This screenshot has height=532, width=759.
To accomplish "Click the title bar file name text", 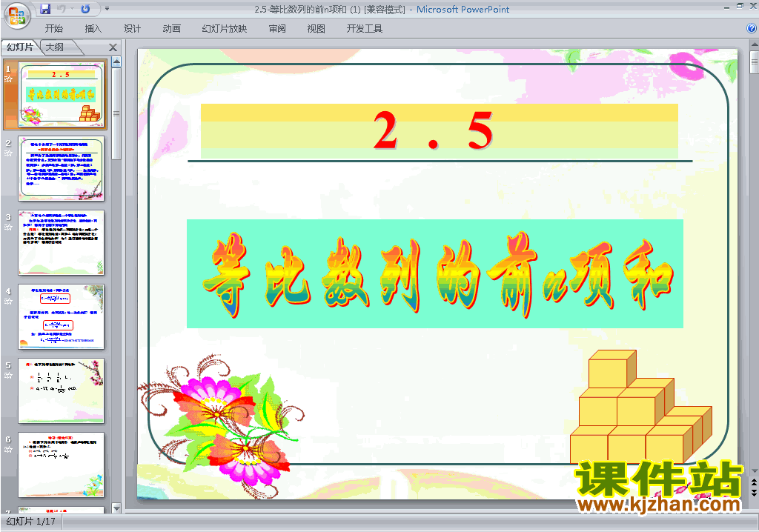I will pos(330,9).
